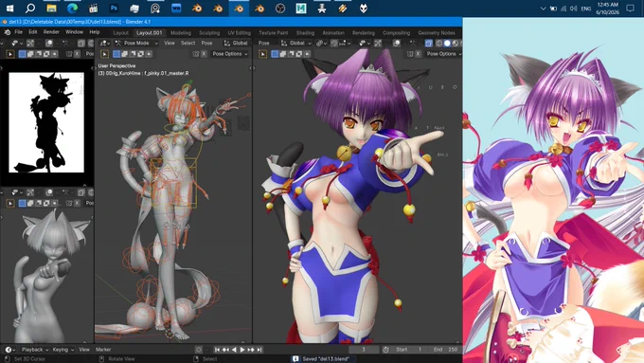
Task: Switch to the Compositing workspace tab
Action: 396,33
